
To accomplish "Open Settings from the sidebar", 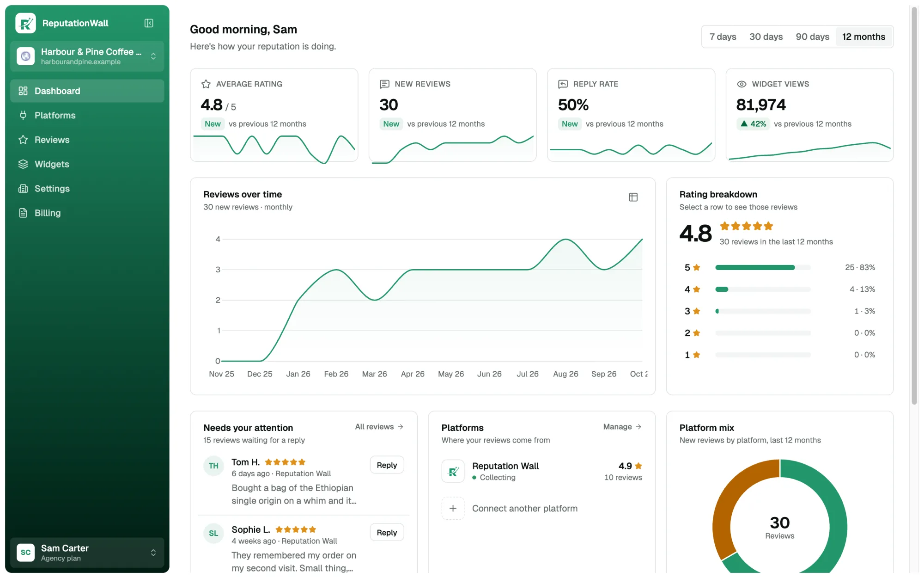I will pyautogui.click(x=87, y=189).
